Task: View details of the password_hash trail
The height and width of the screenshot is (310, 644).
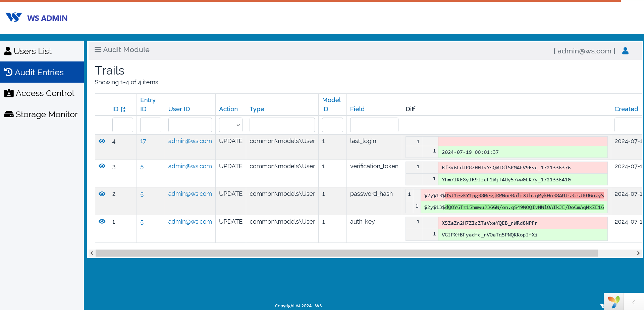Action: tap(102, 194)
